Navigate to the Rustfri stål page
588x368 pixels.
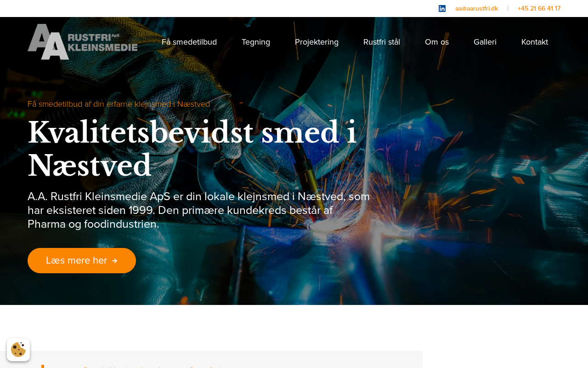[x=382, y=42]
